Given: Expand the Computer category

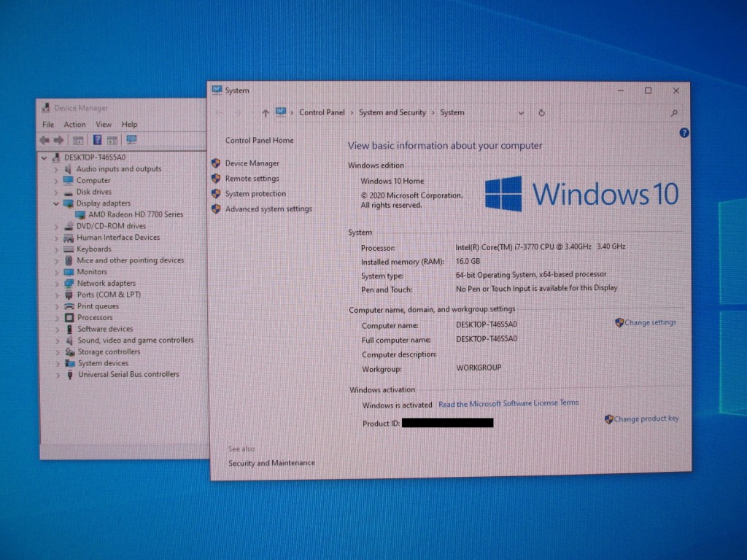Looking at the screenshot, I should [x=55, y=181].
